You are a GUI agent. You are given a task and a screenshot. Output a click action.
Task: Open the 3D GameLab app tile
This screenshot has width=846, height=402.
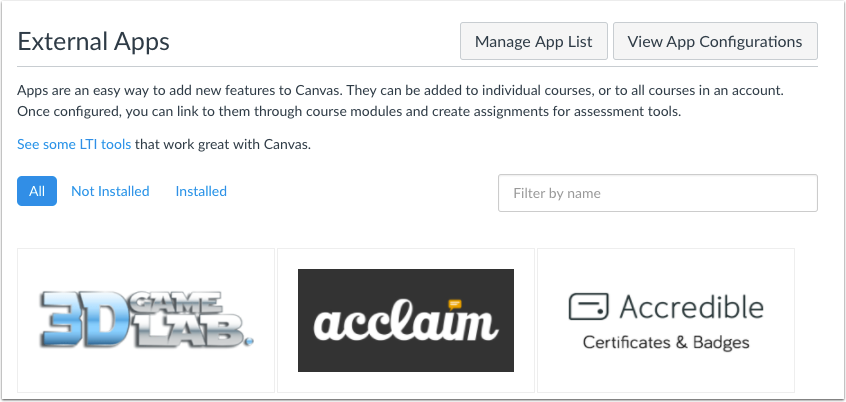tap(146, 321)
